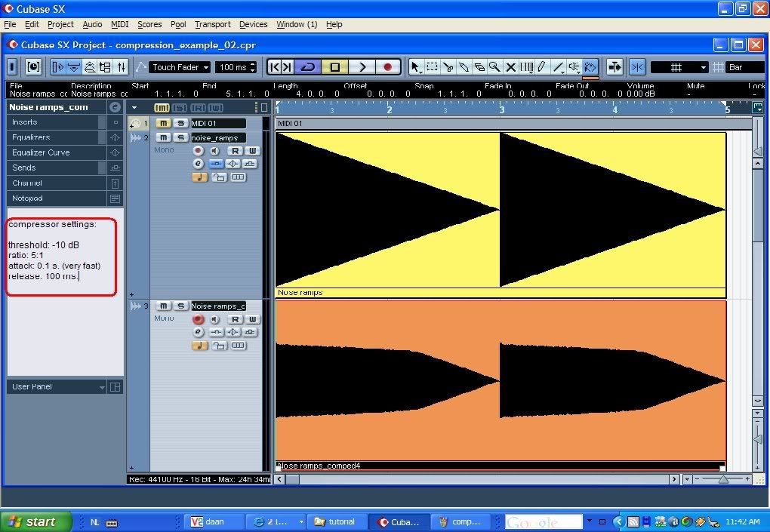Solo the MIDI 01 track
The height and width of the screenshot is (532, 770).
coord(180,123)
